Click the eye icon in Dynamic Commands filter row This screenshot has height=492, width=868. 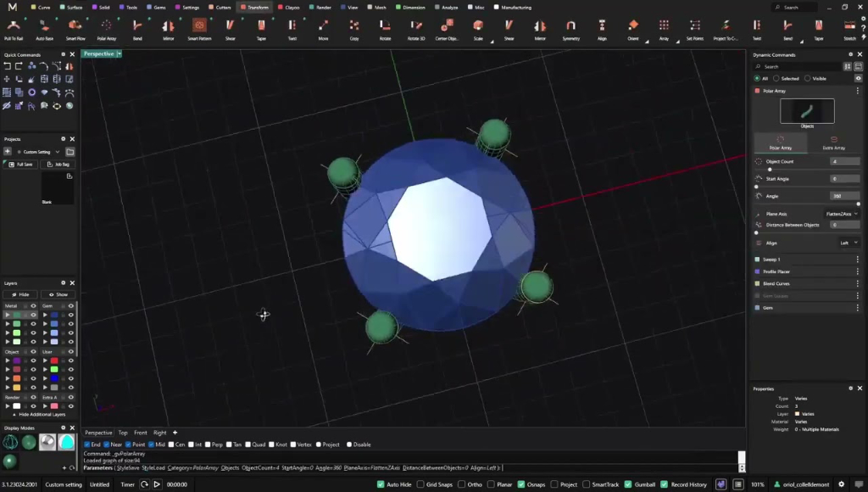858,79
